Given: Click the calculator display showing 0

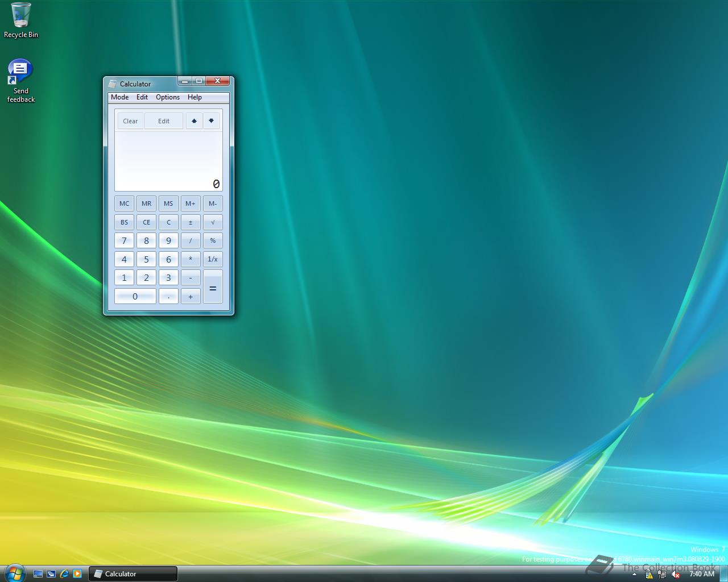Looking at the screenshot, I should point(169,161).
